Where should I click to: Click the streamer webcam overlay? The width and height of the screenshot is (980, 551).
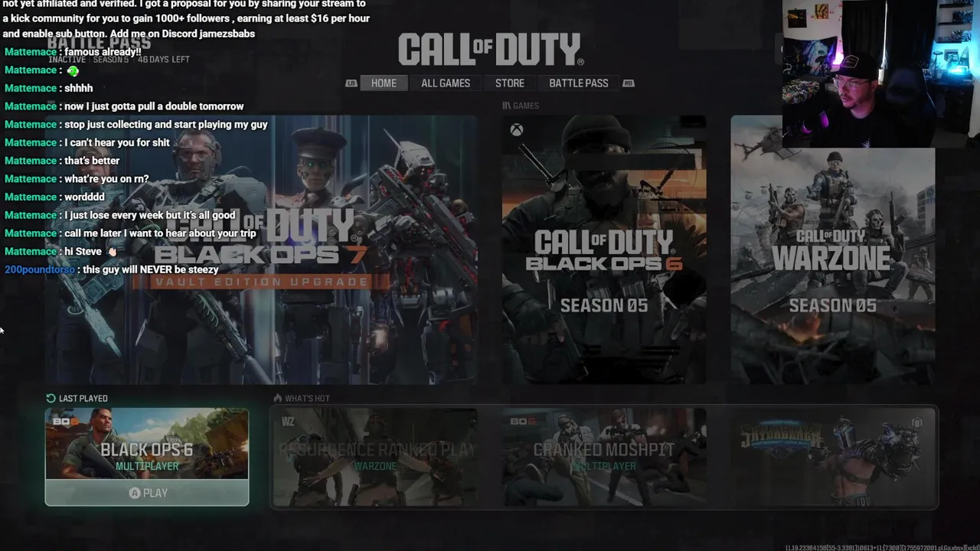880,73
